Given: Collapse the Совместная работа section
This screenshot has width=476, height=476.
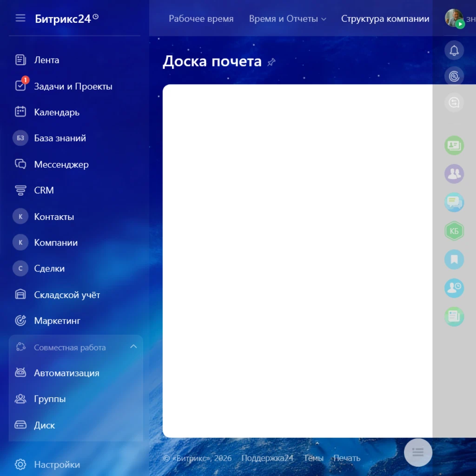Looking at the screenshot, I should 133,346.
